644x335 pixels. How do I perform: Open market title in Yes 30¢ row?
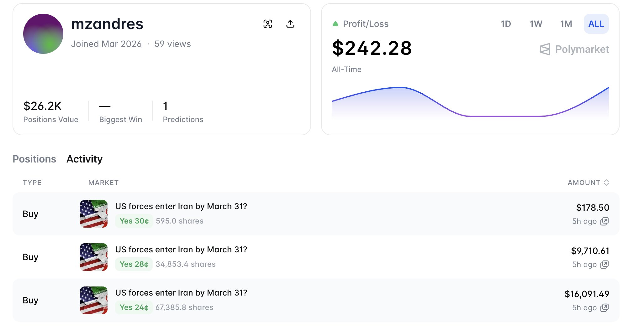coord(181,206)
